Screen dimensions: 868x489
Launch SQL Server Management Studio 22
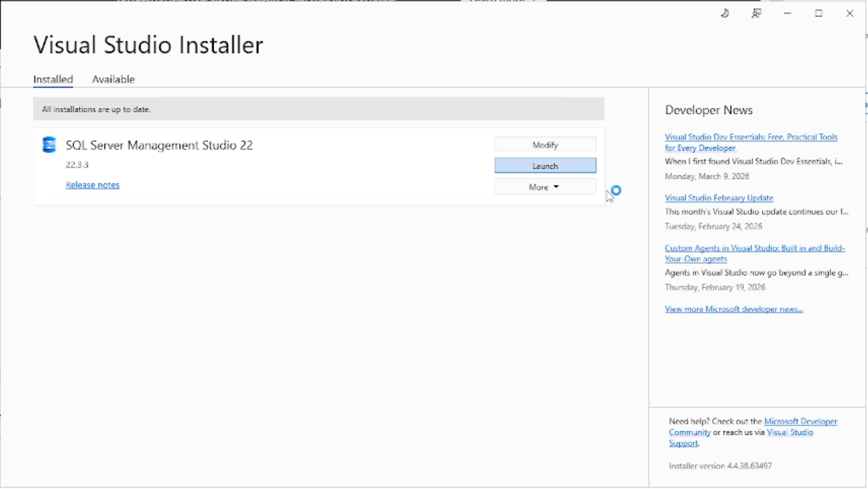(x=545, y=166)
